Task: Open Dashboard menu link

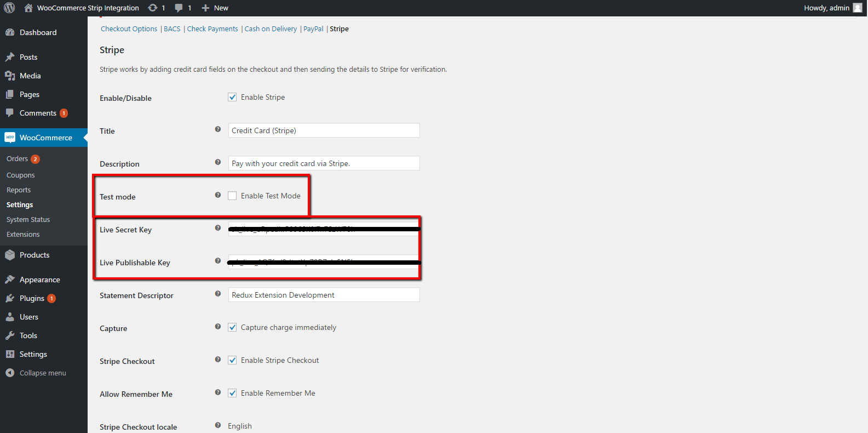Action: pos(38,32)
